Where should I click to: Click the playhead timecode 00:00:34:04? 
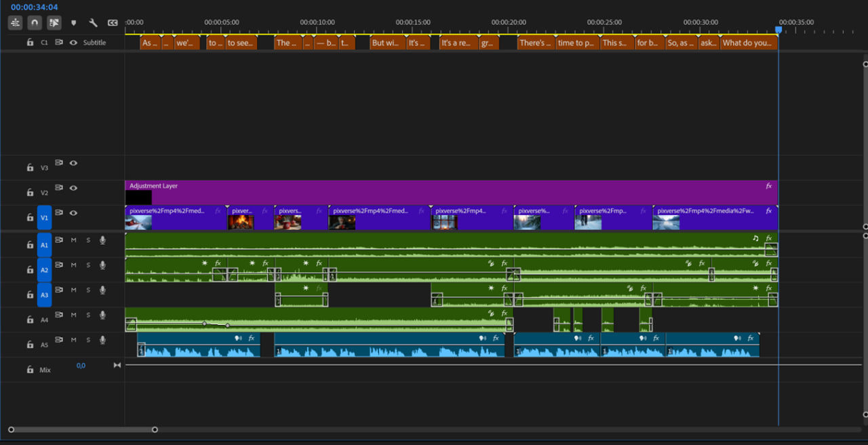coord(35,7)
